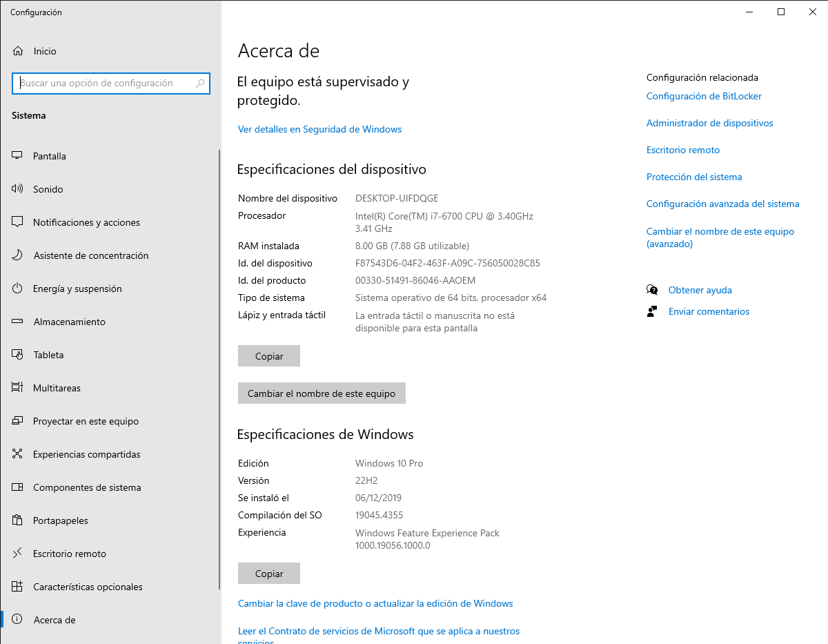Click Copiar under device specifications
The height and width of the screenshot is (644, 828).
[x=268, y=355]
